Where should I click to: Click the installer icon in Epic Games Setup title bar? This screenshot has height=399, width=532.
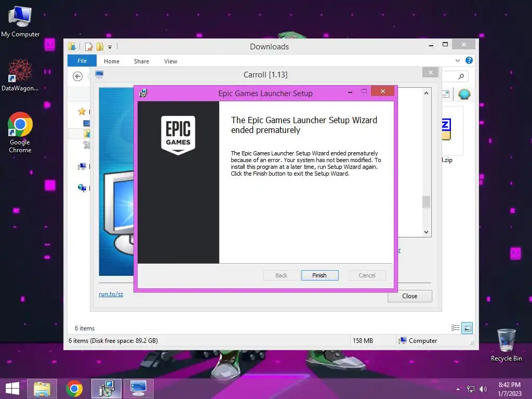(x=143, y=93)
